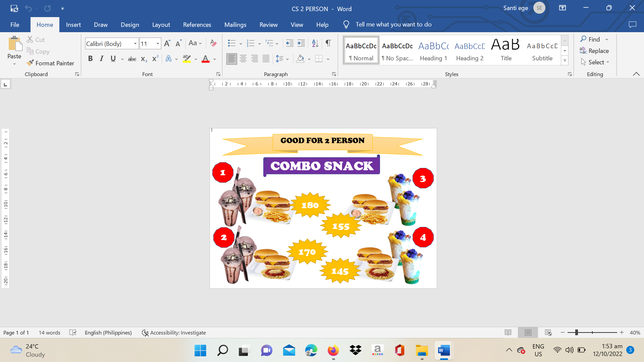Click the Clear All Formatting icon

(213, 43)
